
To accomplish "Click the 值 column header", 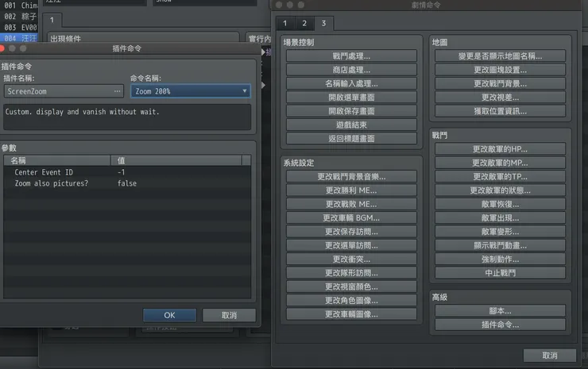I will (176, 161).
